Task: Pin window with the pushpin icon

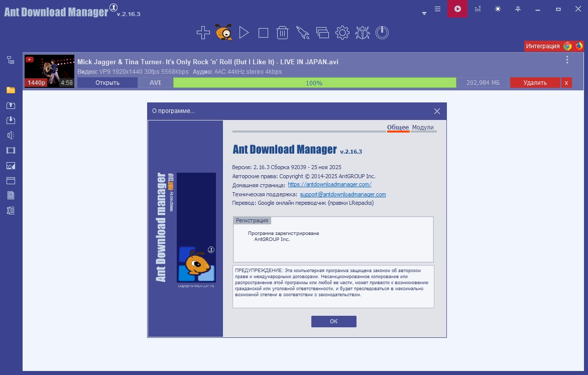Action: point(518,9)
